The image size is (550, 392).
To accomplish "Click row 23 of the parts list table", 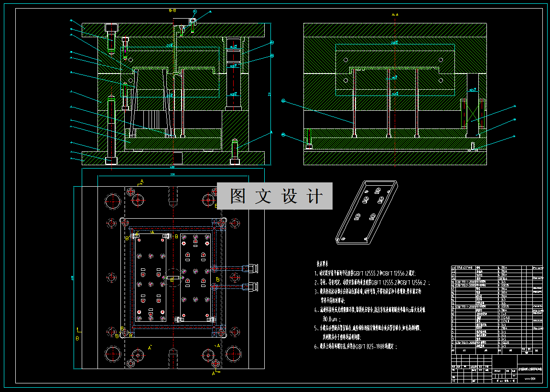I will point(497,267).
